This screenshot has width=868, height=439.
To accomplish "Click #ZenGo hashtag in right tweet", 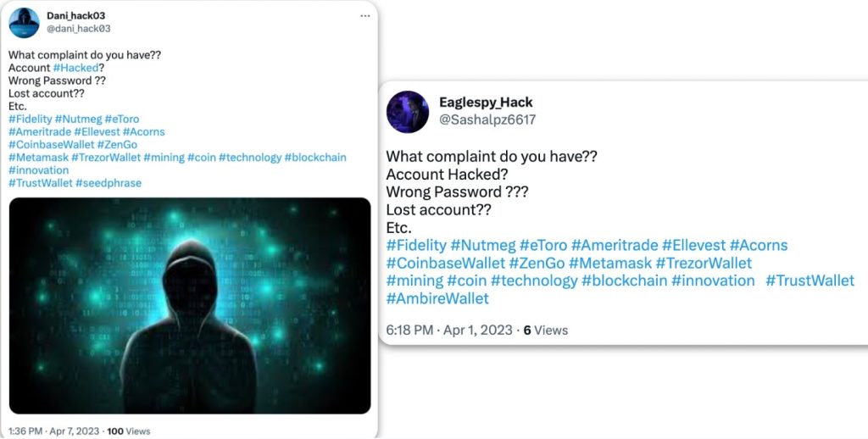I will pos(537,263).
